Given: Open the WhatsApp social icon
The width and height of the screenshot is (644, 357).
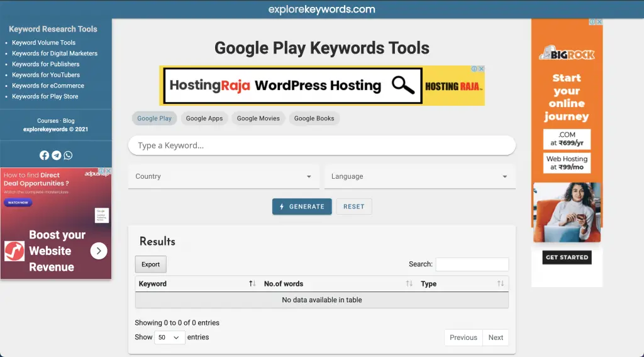Looking at the screenshot, I should click(x=68, y=155).
